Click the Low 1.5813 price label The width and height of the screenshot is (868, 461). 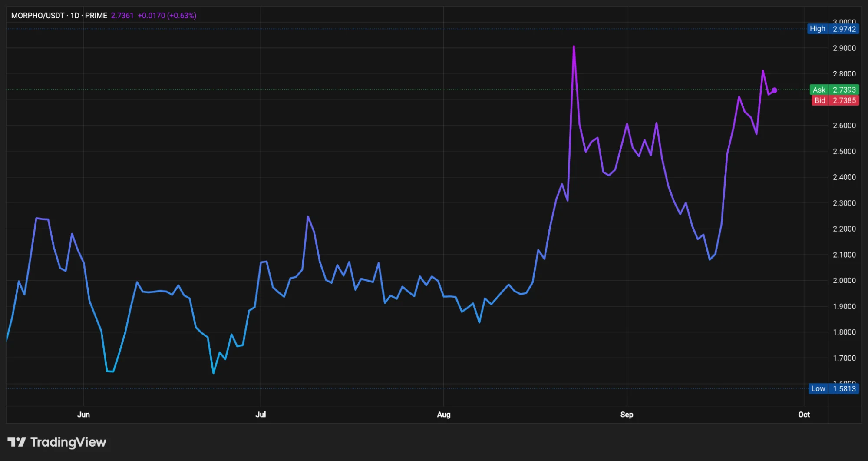834,388
